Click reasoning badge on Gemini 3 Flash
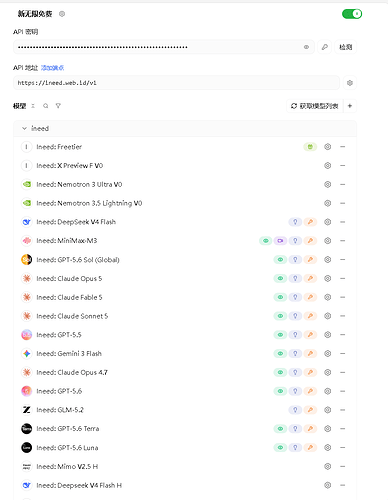388x500 pixels. [x=295, y=353]
